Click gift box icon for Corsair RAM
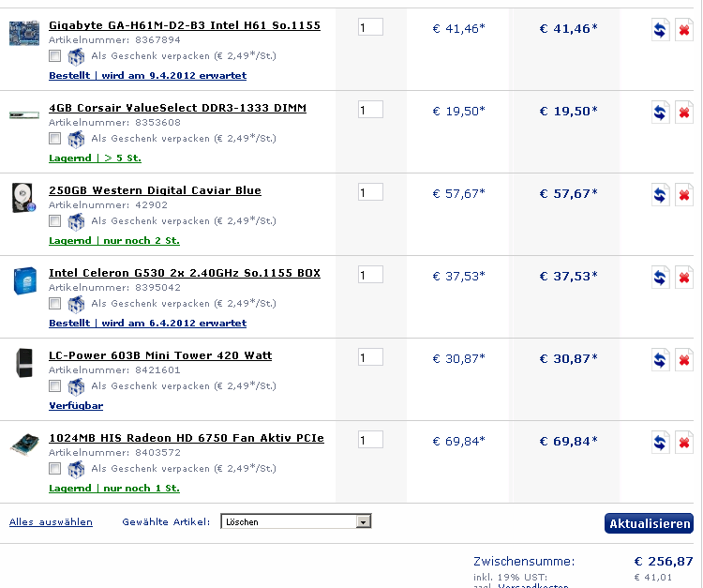703x588 pixels. pyautogui.click(x=76, y=139)
